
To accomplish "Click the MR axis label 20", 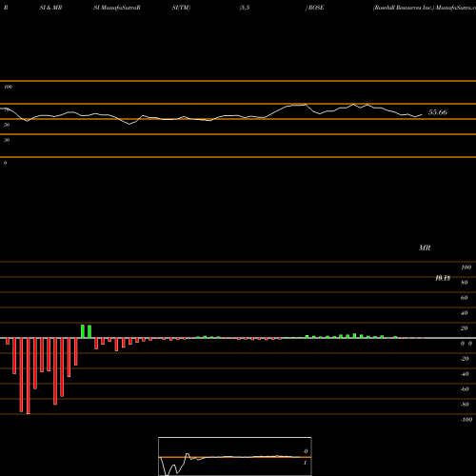I will tap(465, 328).
